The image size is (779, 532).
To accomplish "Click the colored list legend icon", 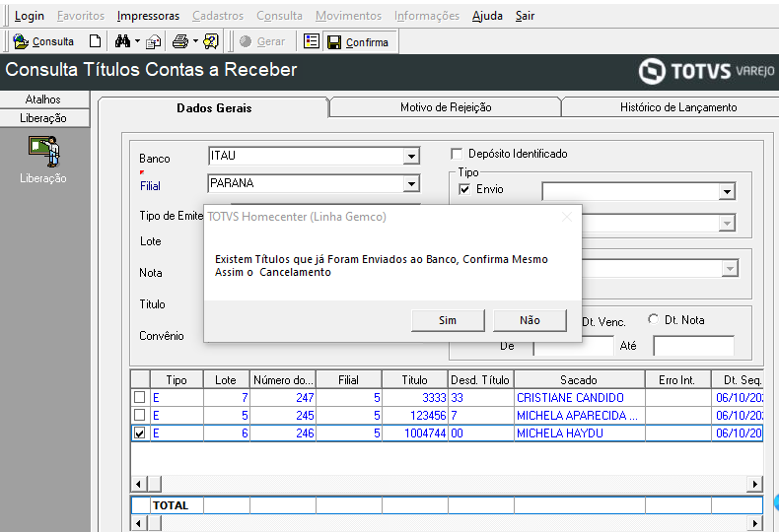I will 311,41.
